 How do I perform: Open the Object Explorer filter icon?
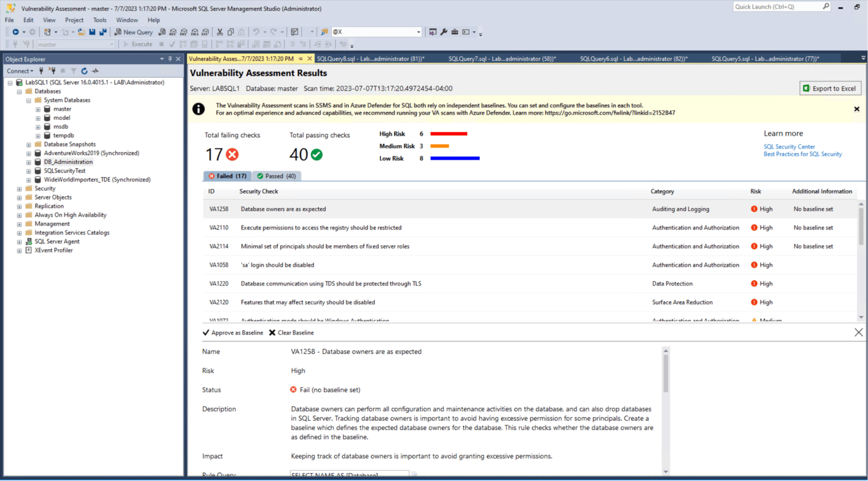tap(74, 71)
